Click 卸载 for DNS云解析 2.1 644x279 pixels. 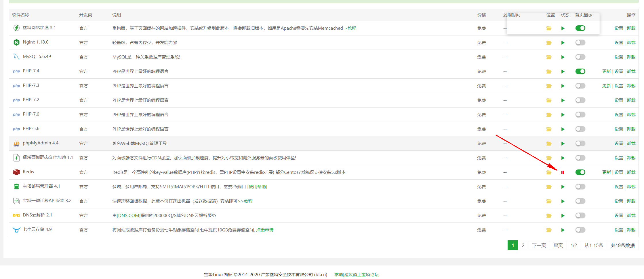tap(631, 216)
